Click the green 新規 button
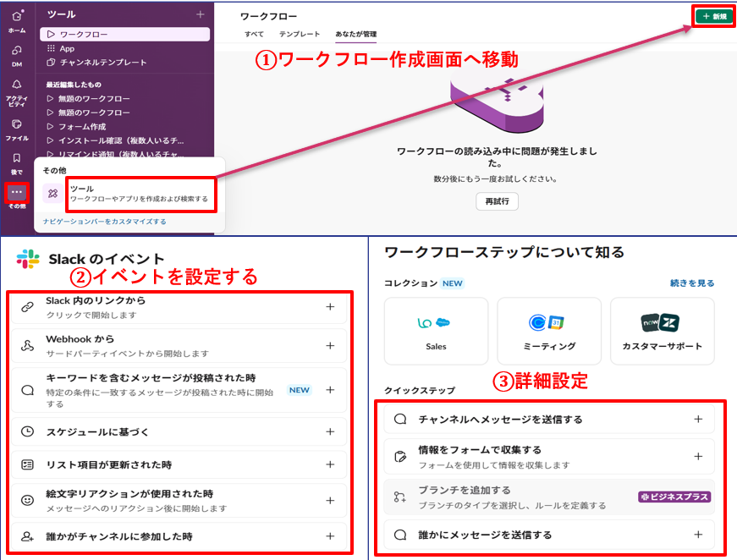 pos(713,17)
